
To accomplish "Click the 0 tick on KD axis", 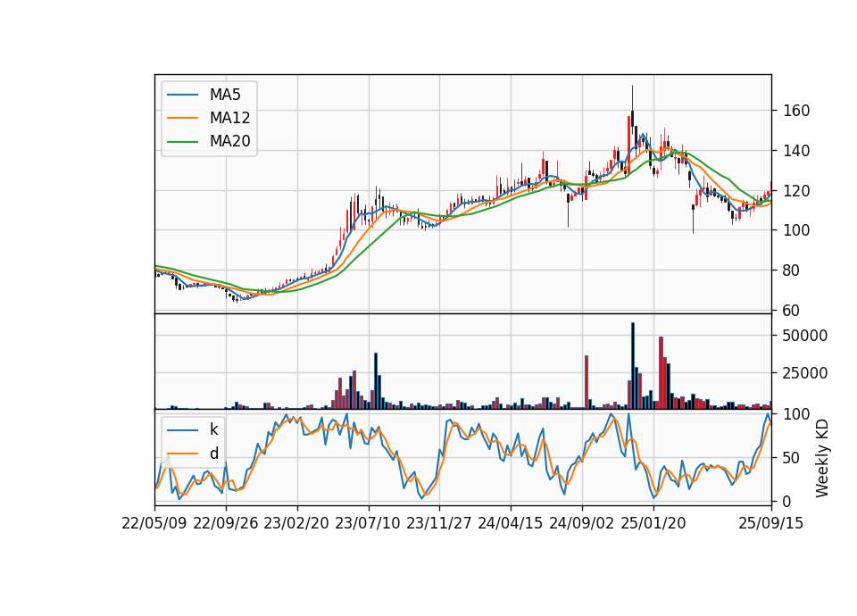I will pyautogui.click(x=787, y=501).
